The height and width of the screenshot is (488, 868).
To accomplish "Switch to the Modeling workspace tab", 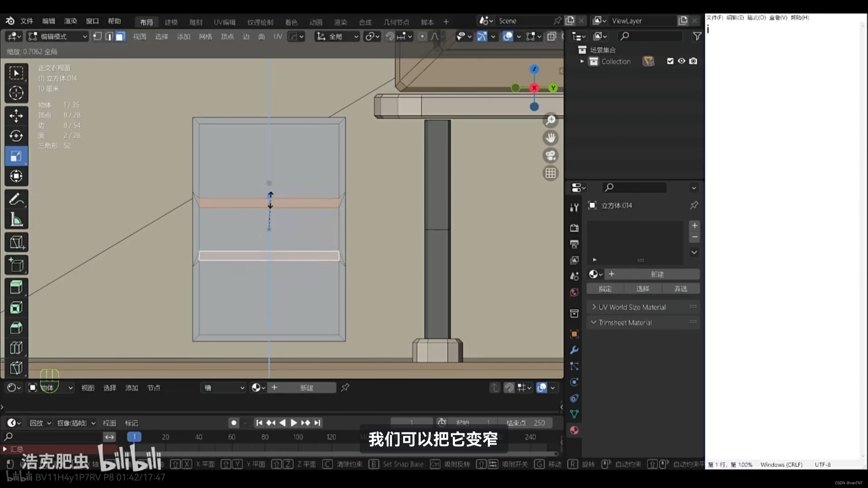I will [171, 22].
